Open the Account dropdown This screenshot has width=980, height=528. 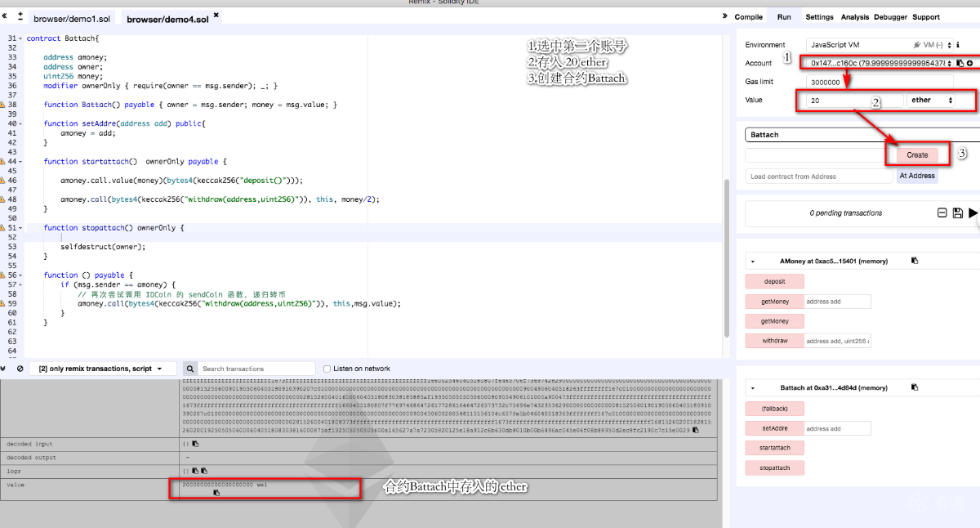point(880,63)
